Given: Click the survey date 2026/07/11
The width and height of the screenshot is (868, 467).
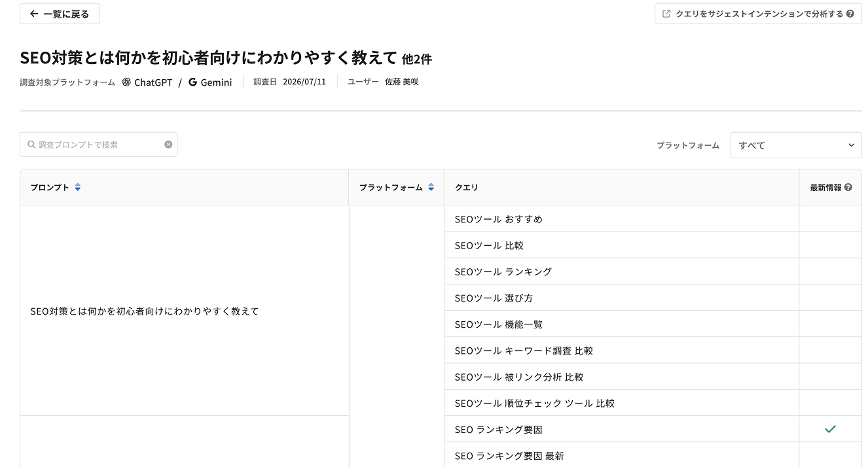Looking at the screenshot, I should coord(304,82).
